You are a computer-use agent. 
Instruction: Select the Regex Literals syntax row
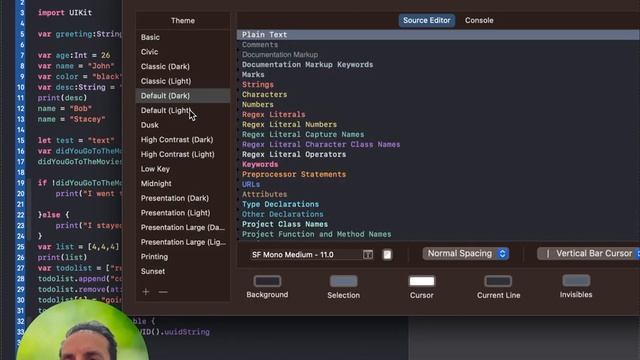click(438, 115)
